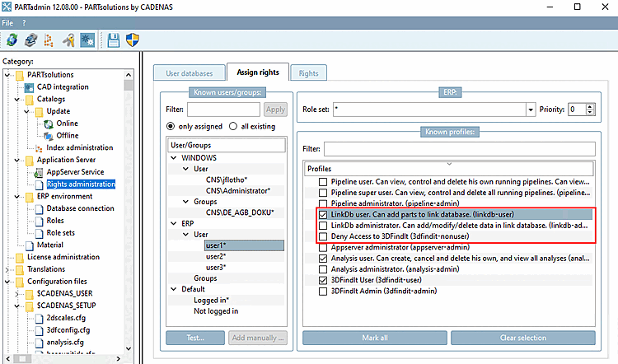The height and width of the screenshot is (364, 618).
Task: Check the Pipeline super user checkbox
Action: [x=323, y=193]
